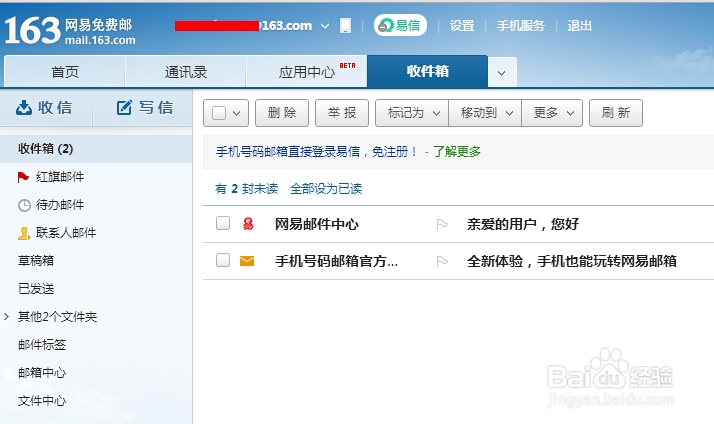714x424 pixels.
Task: Tick checkbox for 手机号码邮箱官方 email
Action: pos(223,260)
